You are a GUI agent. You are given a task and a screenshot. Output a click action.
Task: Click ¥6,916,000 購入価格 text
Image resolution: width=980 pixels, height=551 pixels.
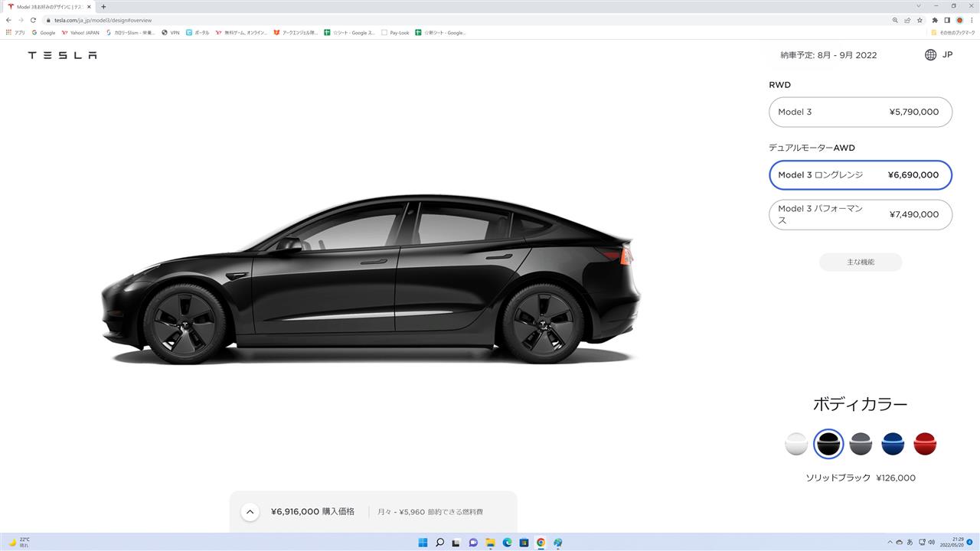pos(312,512)
